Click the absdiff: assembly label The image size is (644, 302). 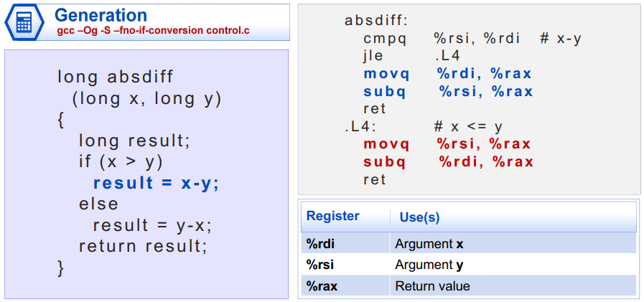(376, 21)
